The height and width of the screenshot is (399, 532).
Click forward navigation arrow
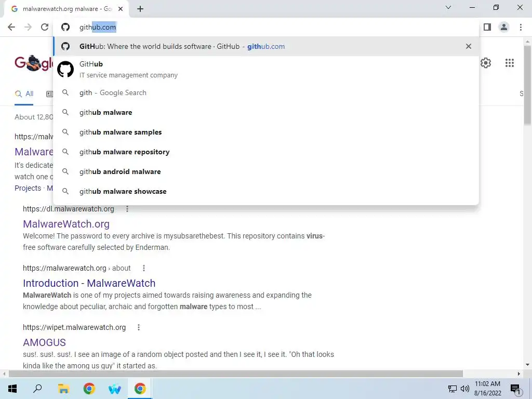pyautogui.click(x=28, y=27)
